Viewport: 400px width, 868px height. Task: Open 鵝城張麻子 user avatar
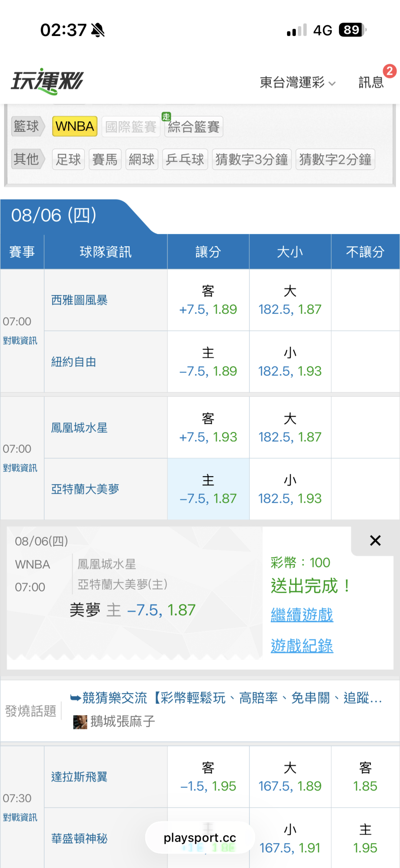pos(80,722)
